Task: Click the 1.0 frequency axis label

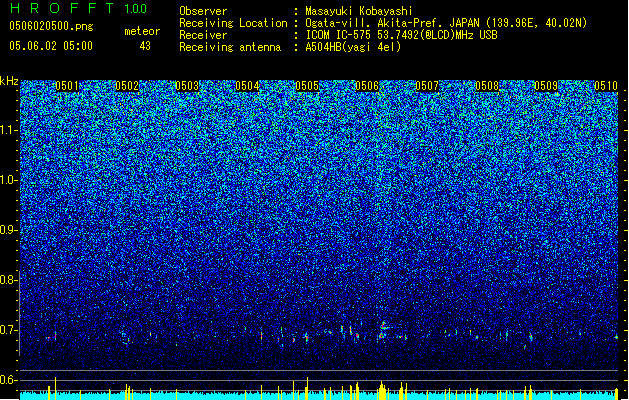Action: (9, 180)
